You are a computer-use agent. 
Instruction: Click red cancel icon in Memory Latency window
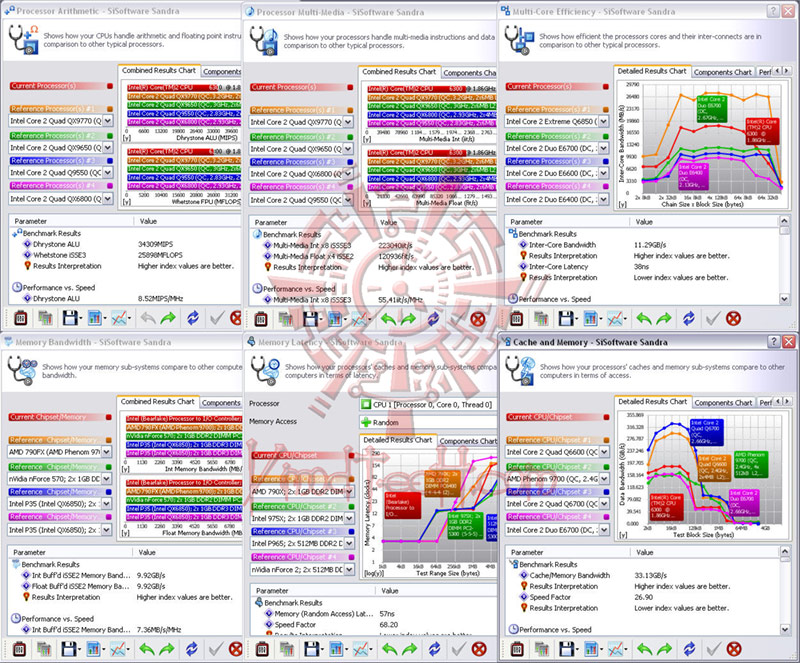479,649
